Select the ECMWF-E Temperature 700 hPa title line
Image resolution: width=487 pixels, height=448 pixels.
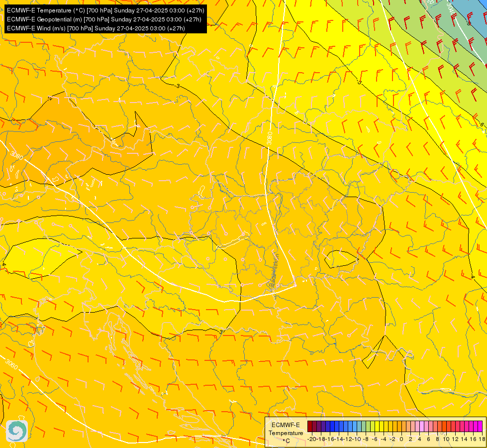(x=105, y=10)
